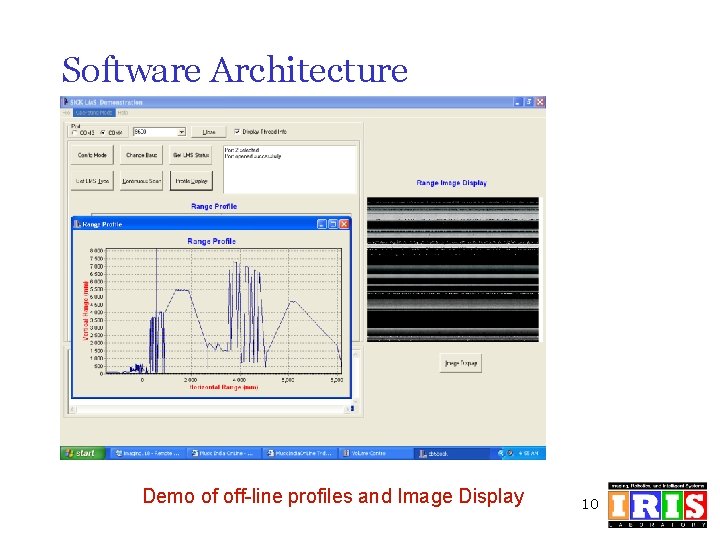Click the active demo app taskbar item
720x540 pixels.
452,453
